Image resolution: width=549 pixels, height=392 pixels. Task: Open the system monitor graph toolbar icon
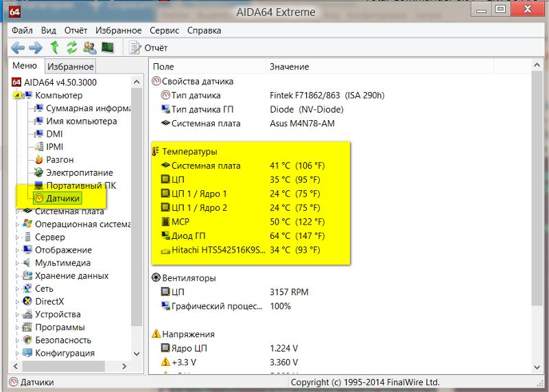coord(108,47)
